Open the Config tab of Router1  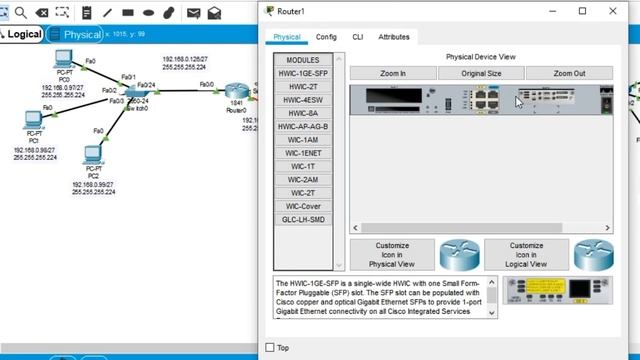[x=326, y=37]
